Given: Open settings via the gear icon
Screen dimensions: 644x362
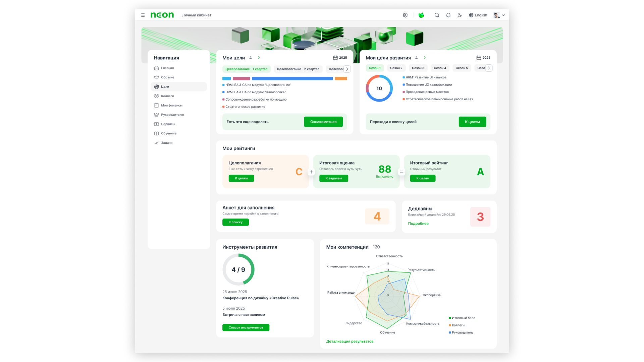Looking at the screenshot, I should (x=405, y=15).
